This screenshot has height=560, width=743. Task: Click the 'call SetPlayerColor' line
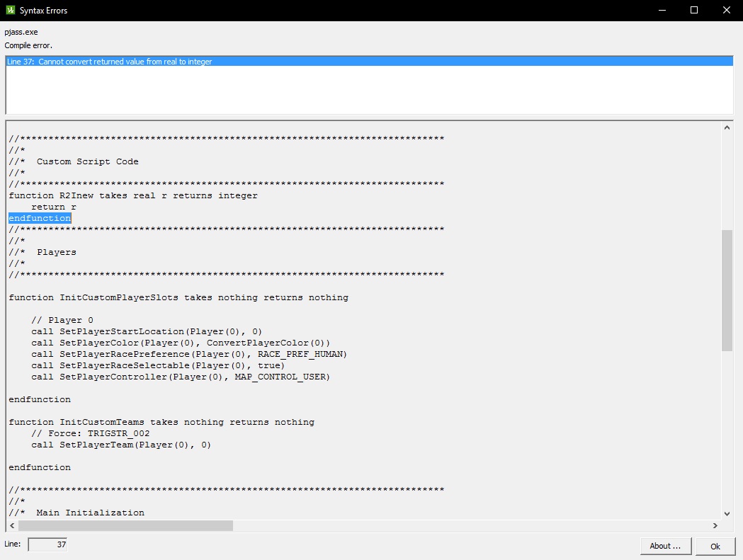(181, 343)
